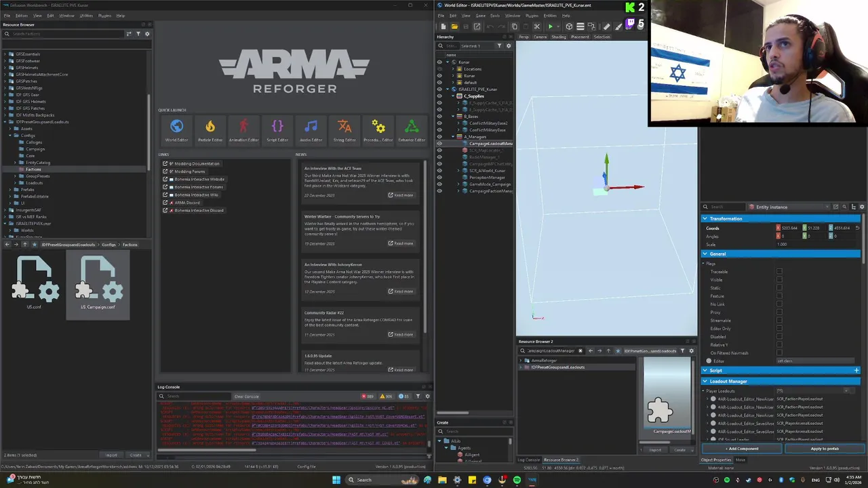Collapse the General section

click(x=705, y=253)
